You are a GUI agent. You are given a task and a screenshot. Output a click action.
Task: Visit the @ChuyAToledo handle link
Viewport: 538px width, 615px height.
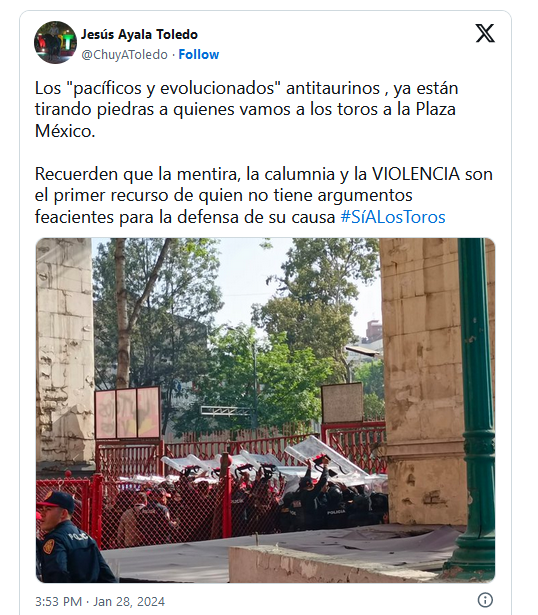(124, 55)
